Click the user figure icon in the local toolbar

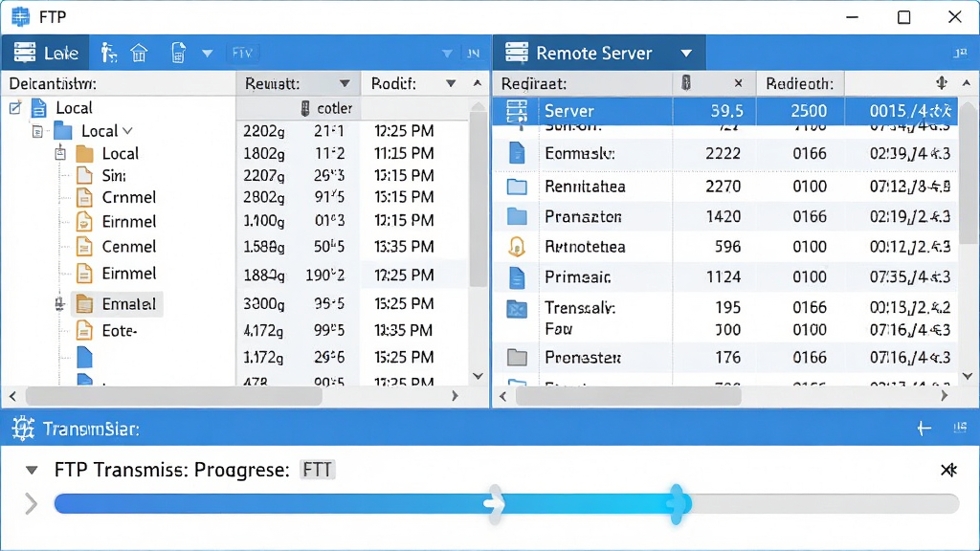click(109, 54)
